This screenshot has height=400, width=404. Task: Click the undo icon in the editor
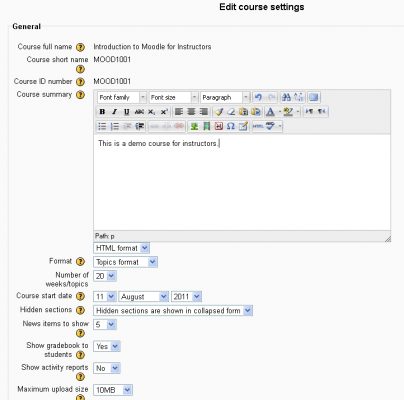258,97
